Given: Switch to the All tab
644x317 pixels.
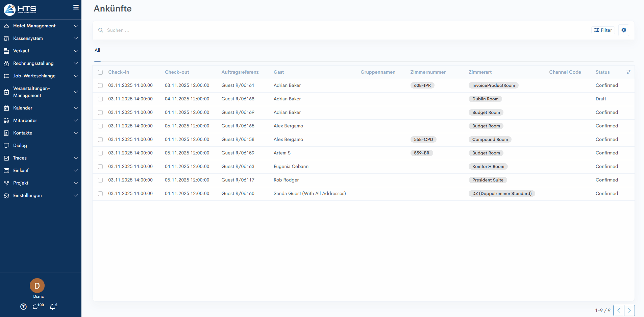Looking at the screenshot, I should tap(97, 50).
